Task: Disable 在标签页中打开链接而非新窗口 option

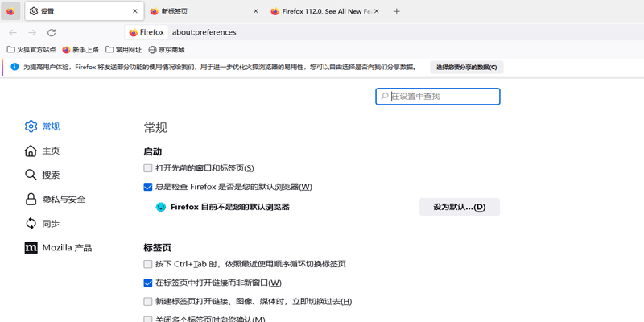Action: coord(148,283)
